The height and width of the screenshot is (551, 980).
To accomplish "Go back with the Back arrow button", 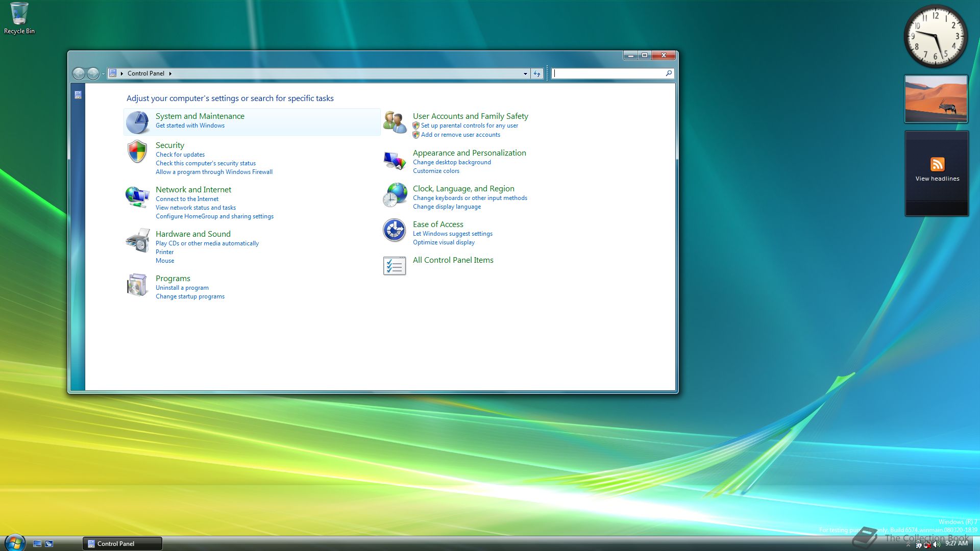I will 79,73.
